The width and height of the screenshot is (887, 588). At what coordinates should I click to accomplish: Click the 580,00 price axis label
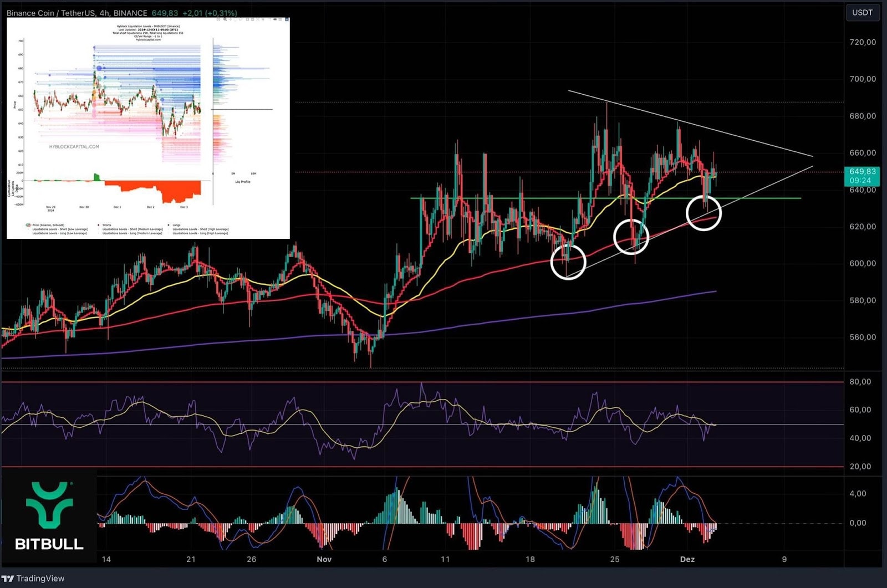[863, 300]
